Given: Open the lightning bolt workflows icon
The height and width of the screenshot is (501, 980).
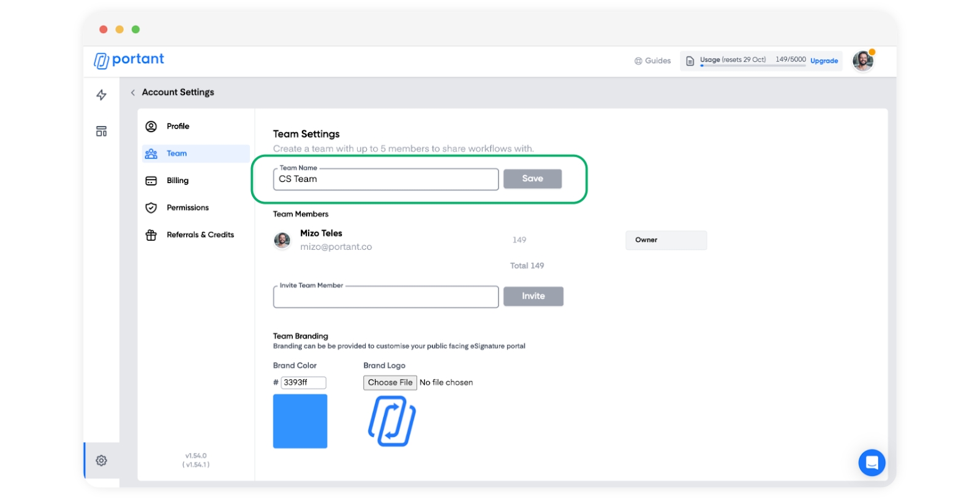Looking at the screenshot, I should 102,95.
